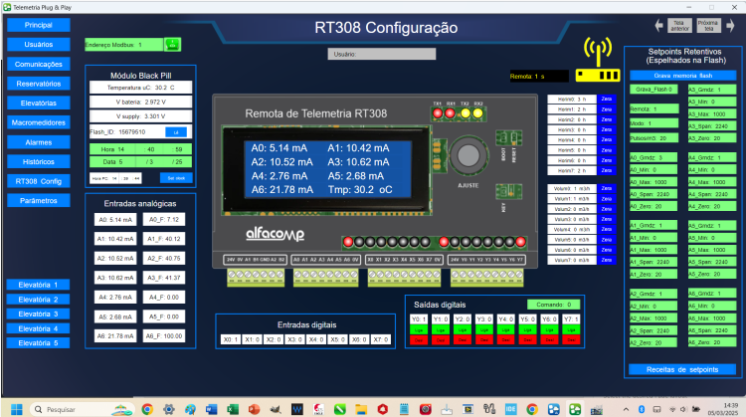Reset Horim0 with its Zero button
Image resolution: width=746 pixels, height=417 pixels.
pyautogui.click(x=606, y=99)
